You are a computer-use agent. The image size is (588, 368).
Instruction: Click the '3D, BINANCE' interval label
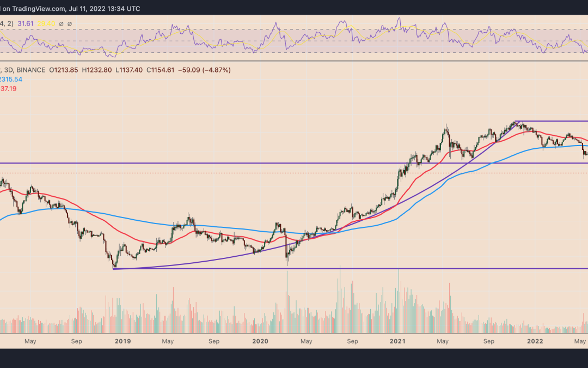pyautogui.click(x=24, y=70)
